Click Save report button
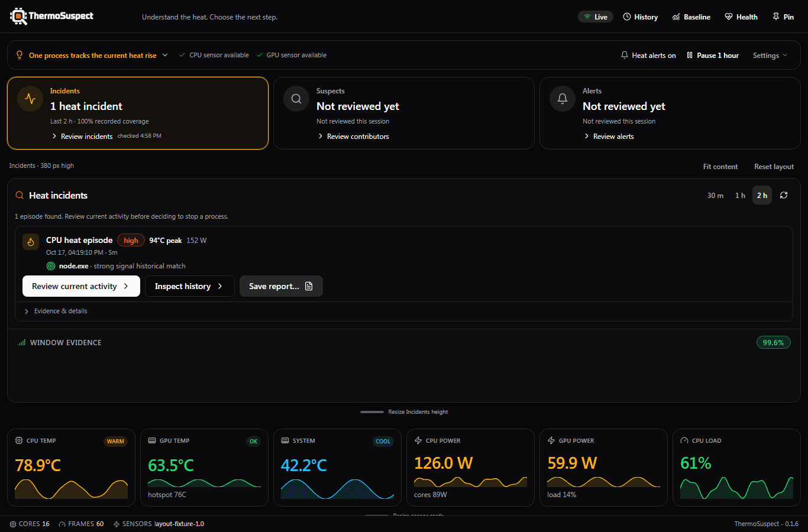Viewport: 808px width, 532px height. click(281, 286)
